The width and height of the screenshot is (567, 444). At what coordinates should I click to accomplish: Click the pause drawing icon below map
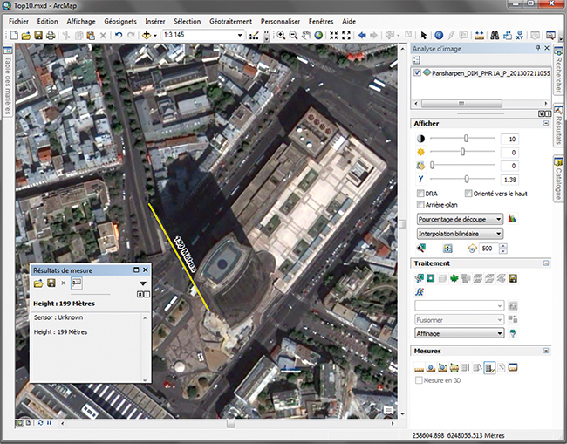click(x=49, y=423)
